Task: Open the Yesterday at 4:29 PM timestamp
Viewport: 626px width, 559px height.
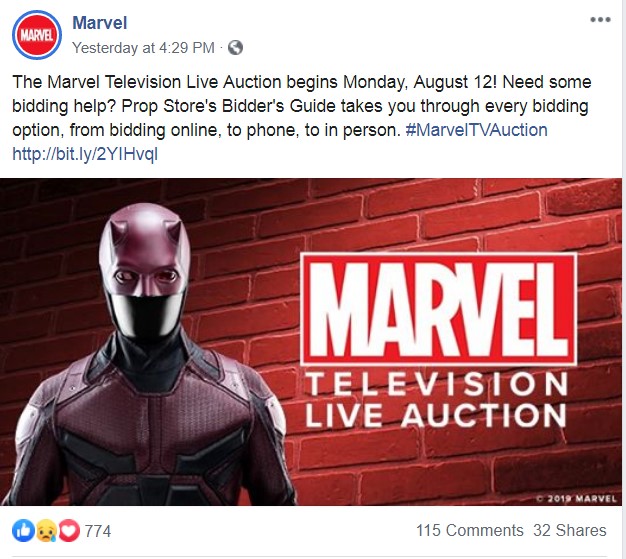Action: click(144, 48)
